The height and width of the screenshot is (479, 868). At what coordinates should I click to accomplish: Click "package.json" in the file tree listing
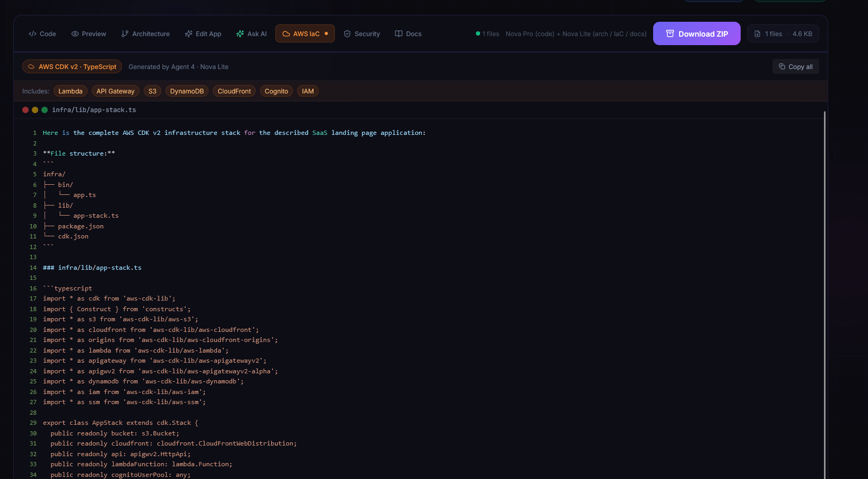[81, 226]
